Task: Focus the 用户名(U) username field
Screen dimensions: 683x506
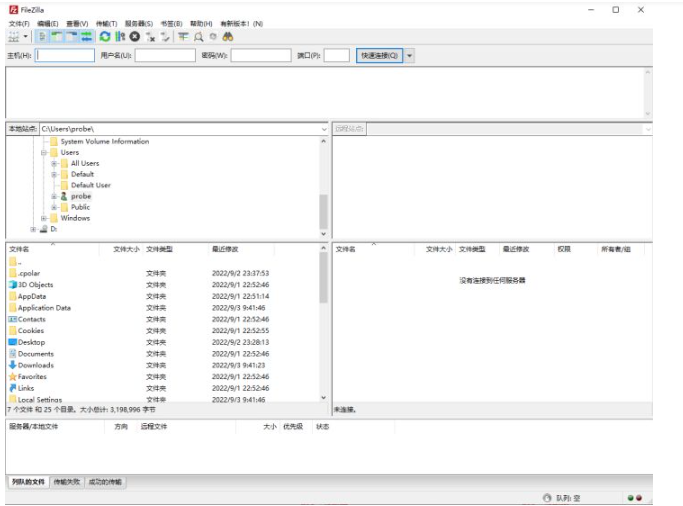Action: pyautogui.click(x=165, y=55)
